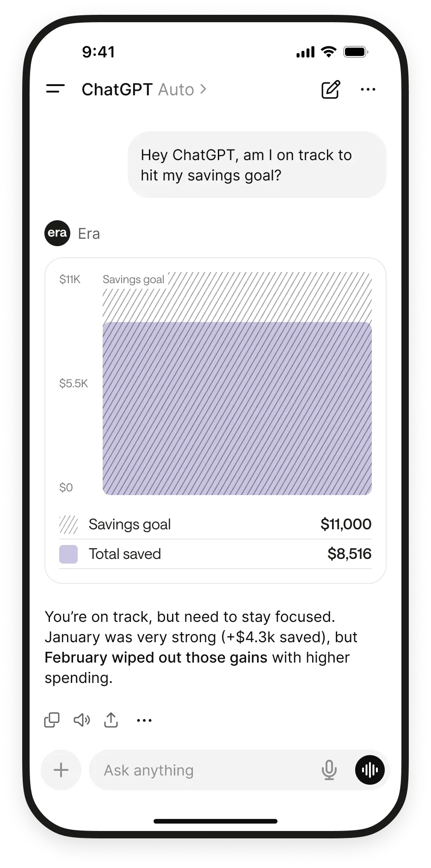Viewport: 431px width, 868px height.
Task: Tap the microphone dictation icon
Action: point(329,770)
